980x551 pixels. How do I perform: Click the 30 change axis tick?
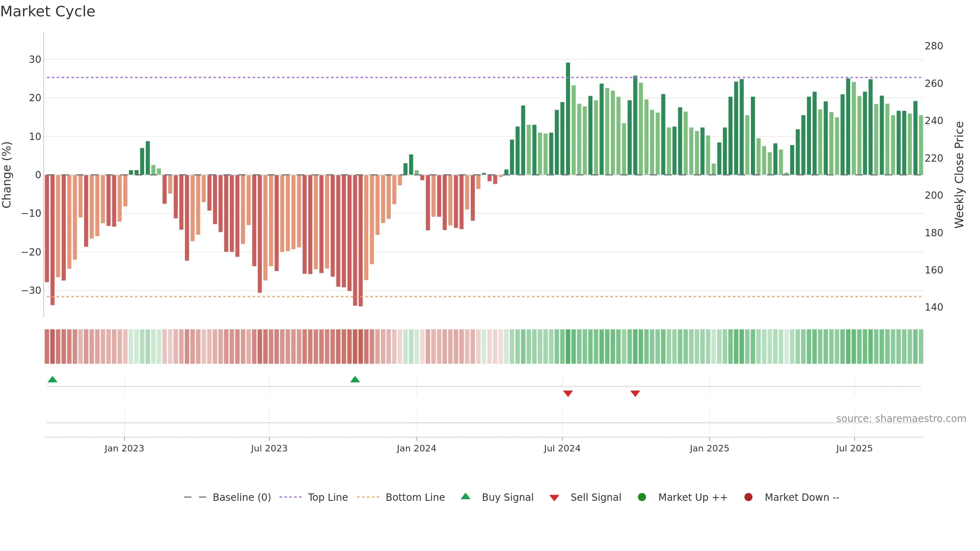[x=35, y=60]
